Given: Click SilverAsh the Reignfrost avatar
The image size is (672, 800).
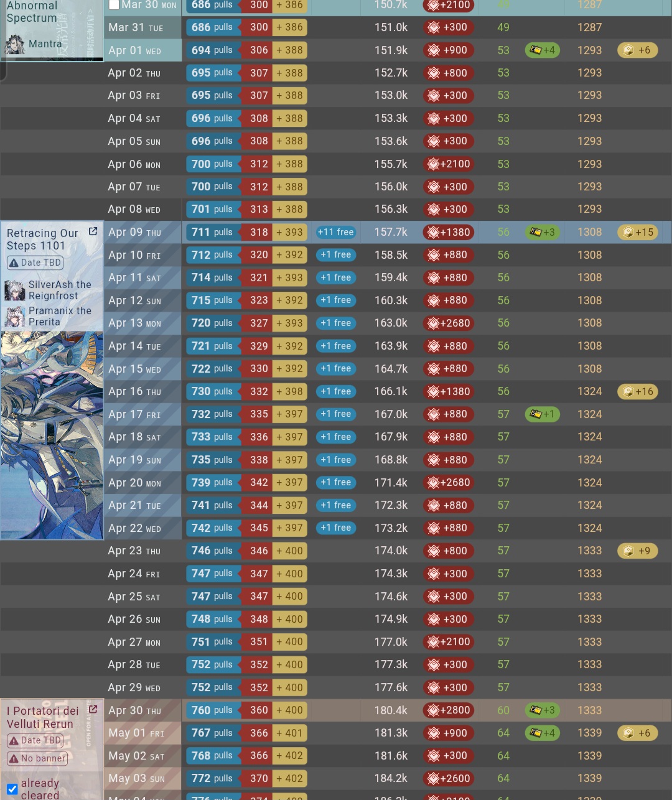Looking at the screenshot, I should click(15, 290).
